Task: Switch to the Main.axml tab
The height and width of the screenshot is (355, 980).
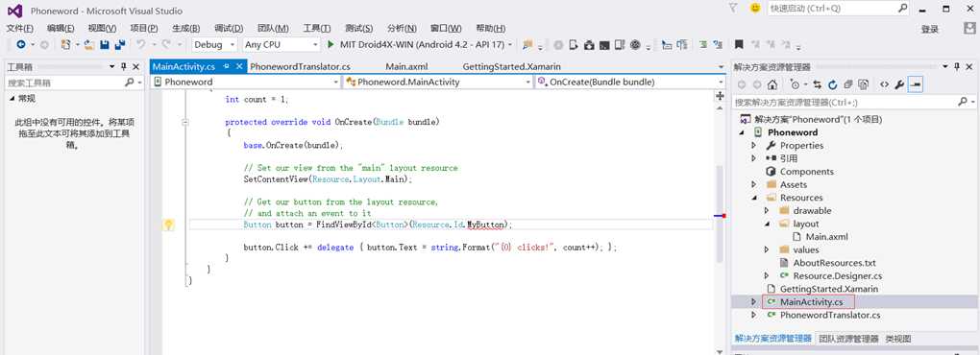Action: click(406, 67)
